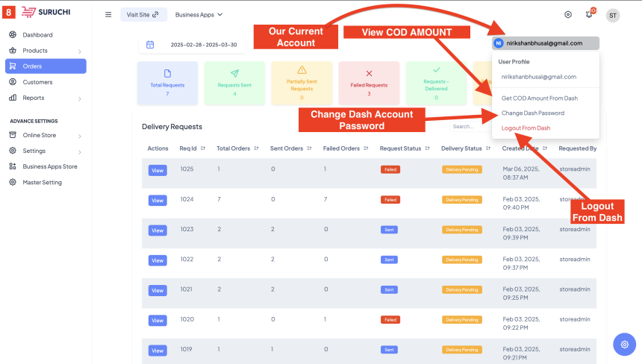The image size is (642, 364).
Task: Click the Failed Requests summary card
Action: [369, 82]
